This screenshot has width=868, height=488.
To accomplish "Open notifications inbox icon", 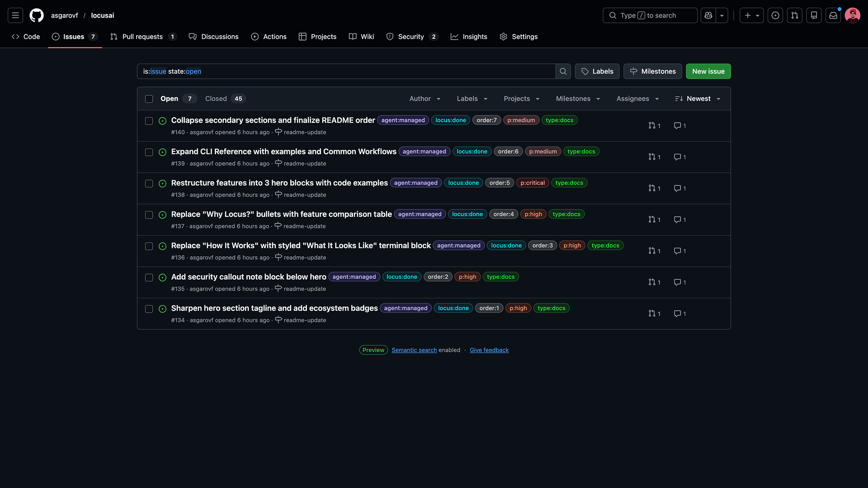I will (x=833, y=15).
